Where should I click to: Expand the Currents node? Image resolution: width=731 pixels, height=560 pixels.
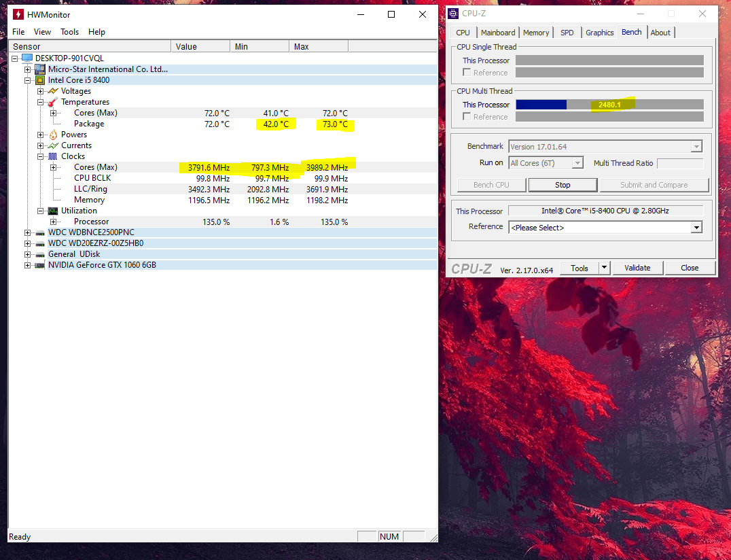pyautogui.click(x=41, y=145)
